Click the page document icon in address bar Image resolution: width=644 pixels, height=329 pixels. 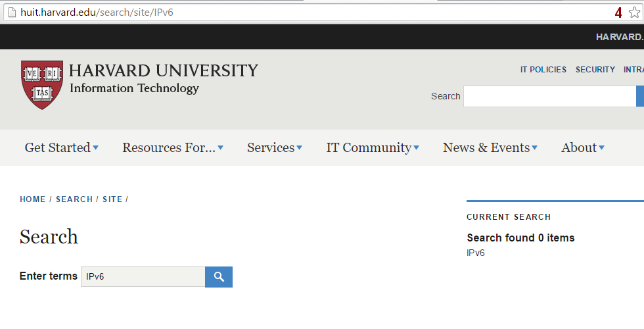point(12,13)
